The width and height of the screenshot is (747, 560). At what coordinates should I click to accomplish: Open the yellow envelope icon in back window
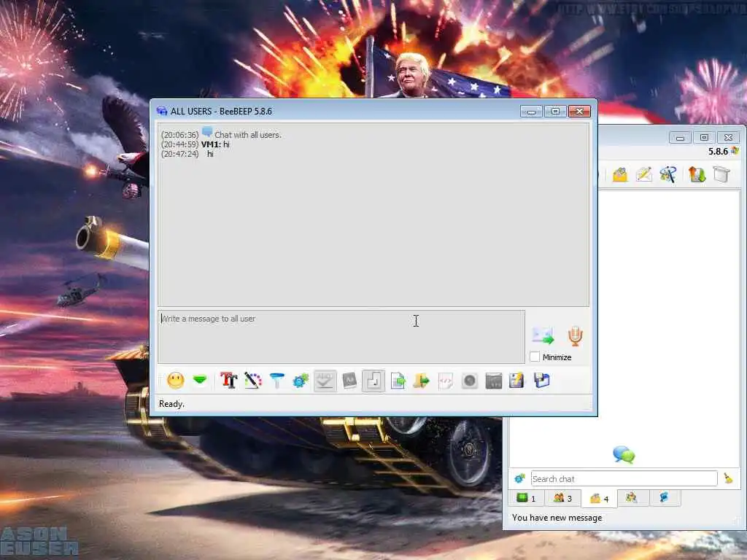pyautogui.click(x=620, y=175)
